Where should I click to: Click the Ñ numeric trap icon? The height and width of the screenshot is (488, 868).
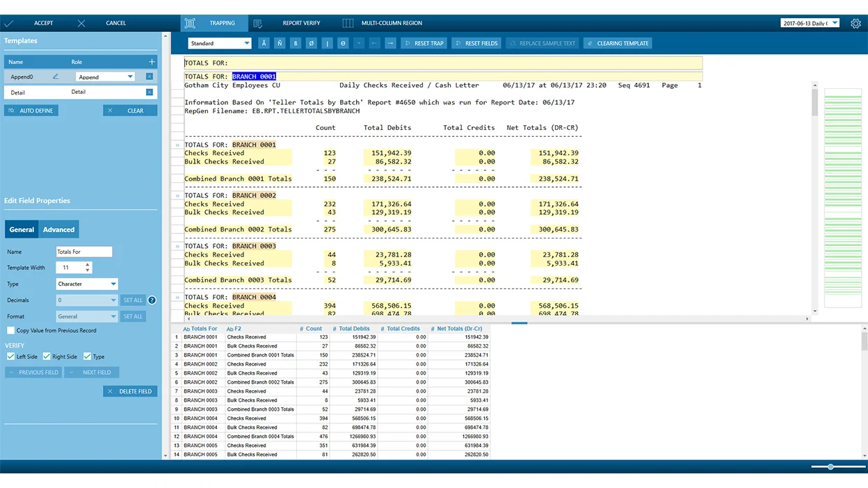280,43
